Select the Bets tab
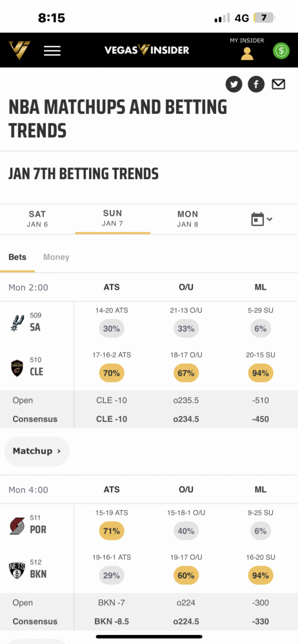The width and height of the screenshot is (298, 644). click(17, 257)
